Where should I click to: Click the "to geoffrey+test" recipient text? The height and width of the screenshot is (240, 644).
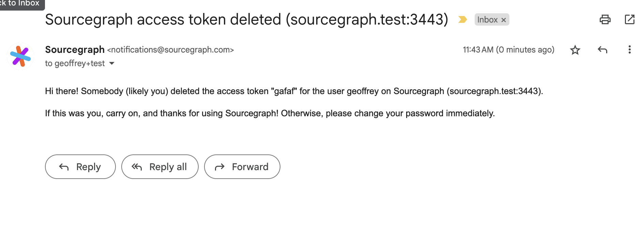[75, 63]
